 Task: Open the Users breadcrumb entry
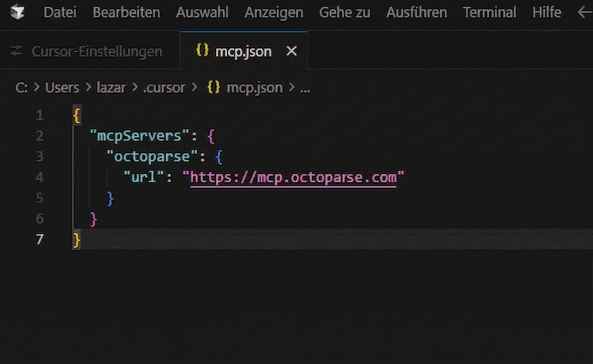coord(62,87)
